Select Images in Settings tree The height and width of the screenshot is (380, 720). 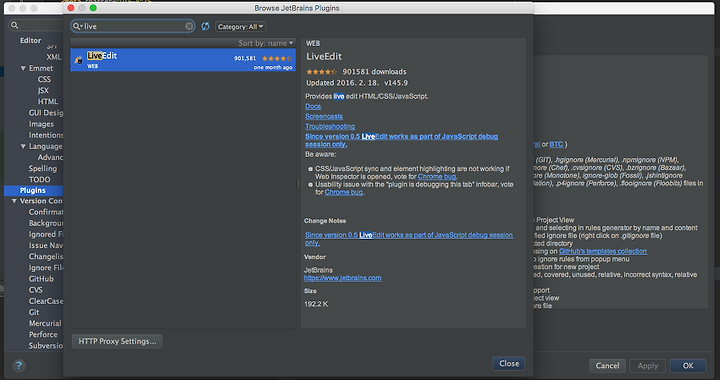point(41,124)
